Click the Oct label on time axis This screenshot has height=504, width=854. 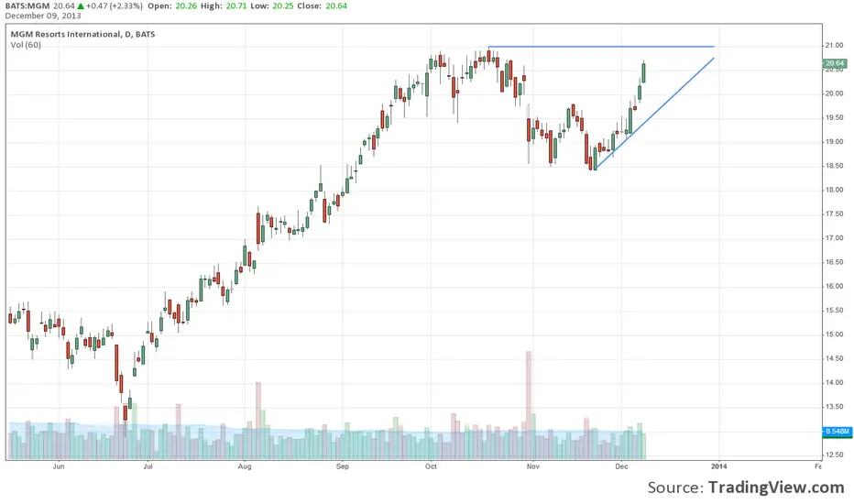click(x=431, y=466)
